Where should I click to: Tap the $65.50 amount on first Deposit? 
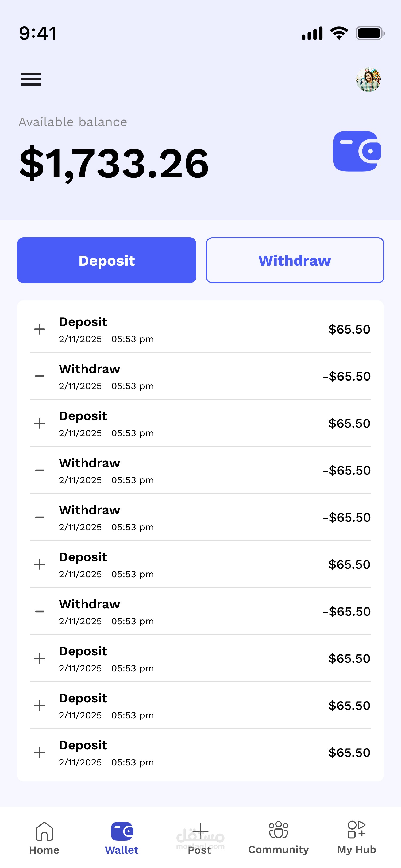[349, 329]
